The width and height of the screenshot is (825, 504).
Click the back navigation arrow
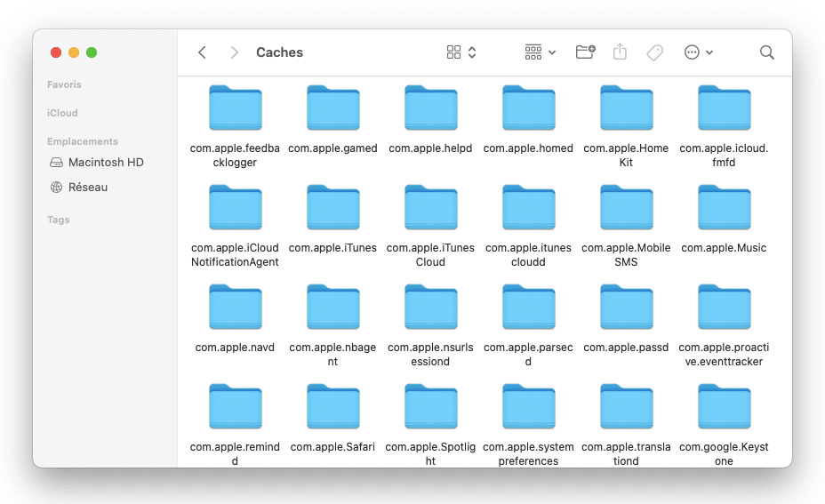[x=202, y=52]
